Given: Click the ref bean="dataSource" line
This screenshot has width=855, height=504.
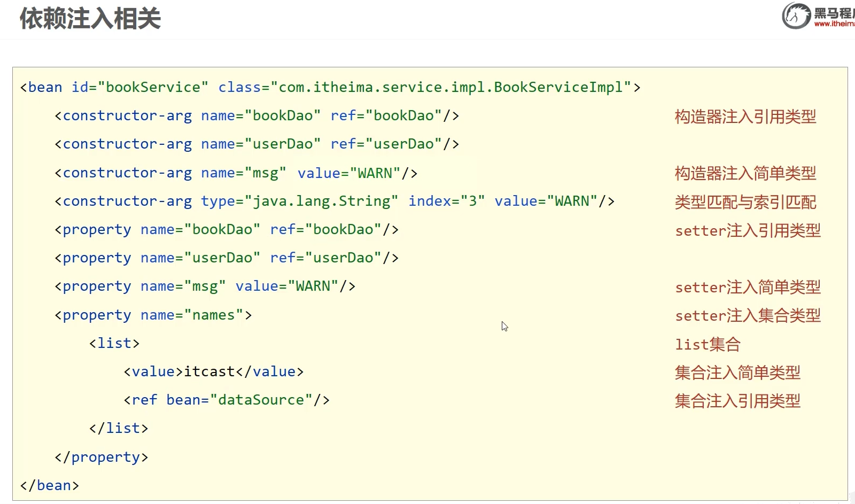Looking at the screenshot, I should (x=227, y=400).
